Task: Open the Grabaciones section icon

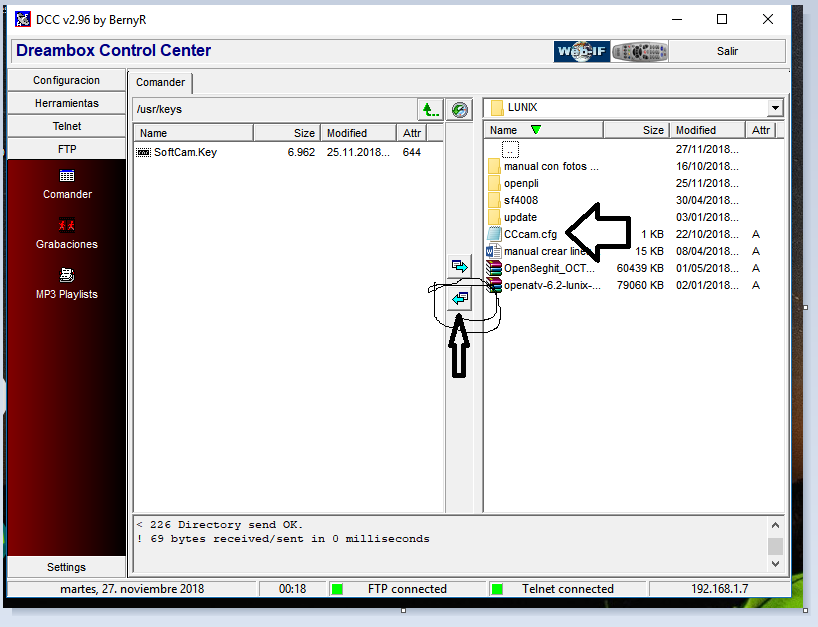Action: pos(67,225)
